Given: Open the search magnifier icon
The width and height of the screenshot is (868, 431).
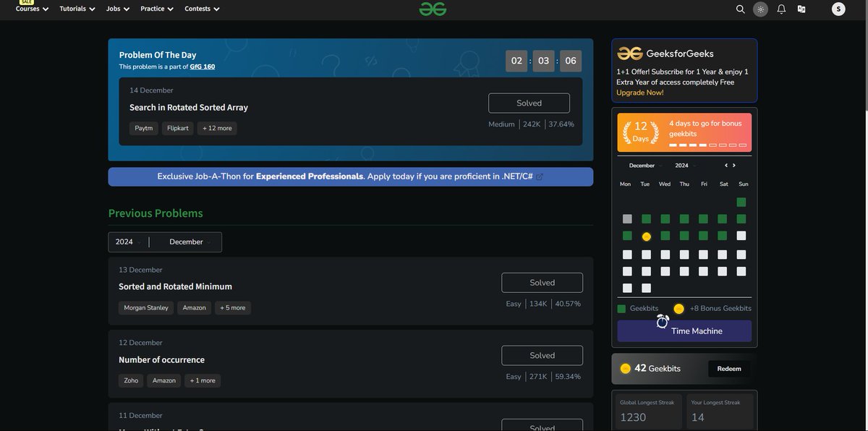Looking at the screenshot, I should 740,9.
